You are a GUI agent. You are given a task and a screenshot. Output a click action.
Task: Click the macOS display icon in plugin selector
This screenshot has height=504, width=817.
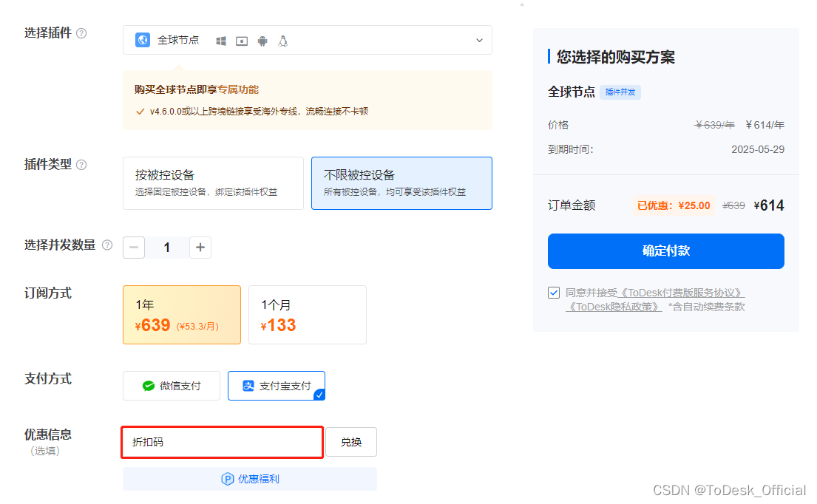coord(242,41)
